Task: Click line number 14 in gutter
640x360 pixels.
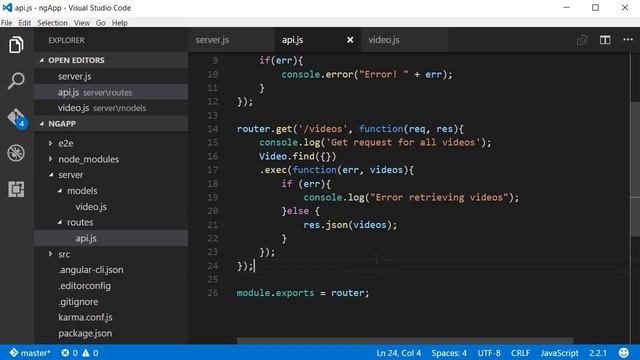Action: tap(213, 129)
